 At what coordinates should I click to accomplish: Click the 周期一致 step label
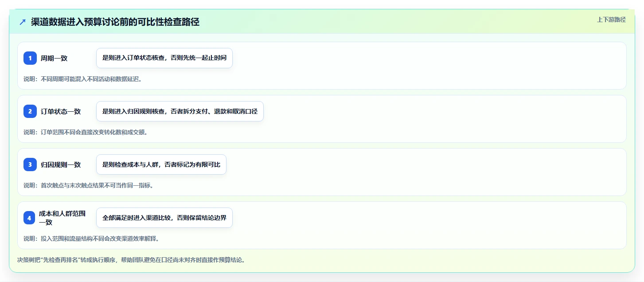pyautogui.click(x=54, y=58)
